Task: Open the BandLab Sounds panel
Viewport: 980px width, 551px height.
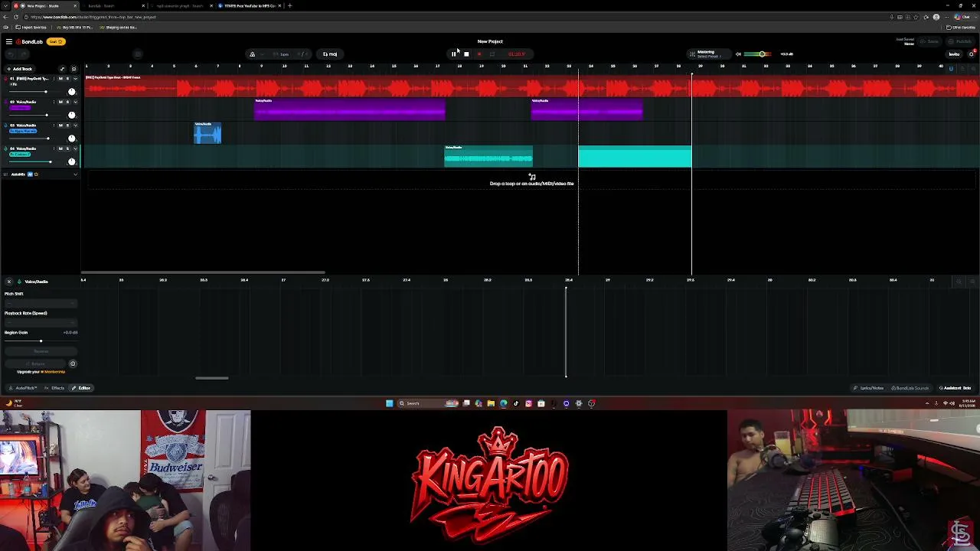Action: [x=911, y=388]
